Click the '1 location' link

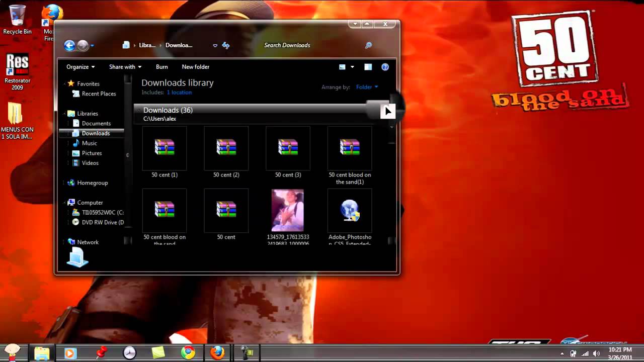tap(179, 93)
